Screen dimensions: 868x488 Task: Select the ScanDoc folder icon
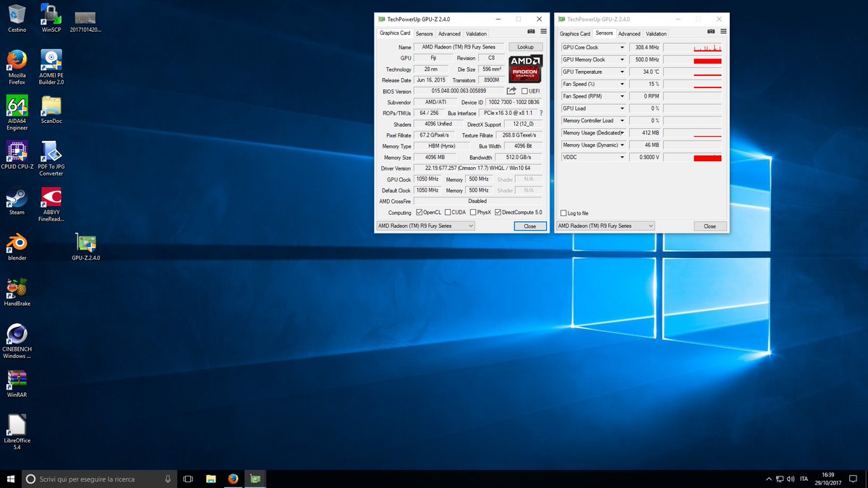coord(51,109)
